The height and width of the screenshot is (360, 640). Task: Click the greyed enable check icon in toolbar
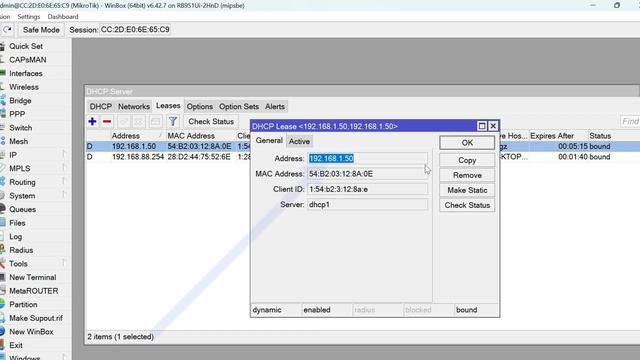(x=124, y=121)
